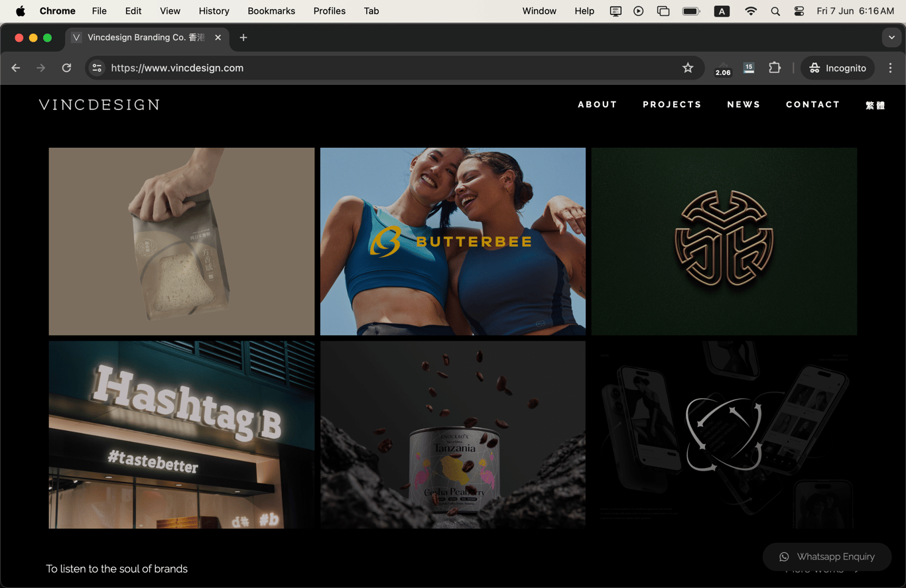Visit the CONTACT page
The width and height of the screenshot is (906, 588).
point(813,104)
